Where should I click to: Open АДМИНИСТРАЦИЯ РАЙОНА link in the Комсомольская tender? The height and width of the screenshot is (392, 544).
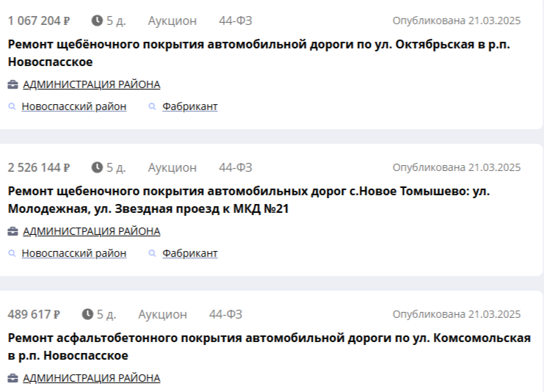pos(91,378)
